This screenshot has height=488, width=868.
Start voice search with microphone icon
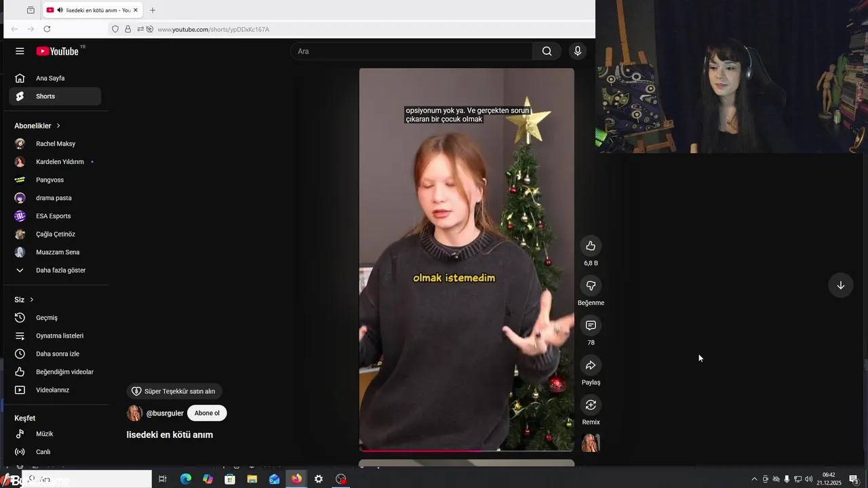coord(578,51)
